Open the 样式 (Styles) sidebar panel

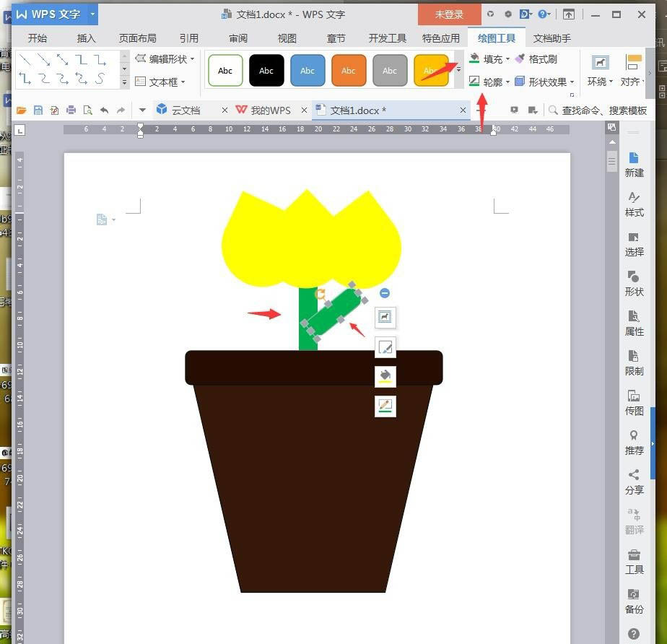[634, 204]
